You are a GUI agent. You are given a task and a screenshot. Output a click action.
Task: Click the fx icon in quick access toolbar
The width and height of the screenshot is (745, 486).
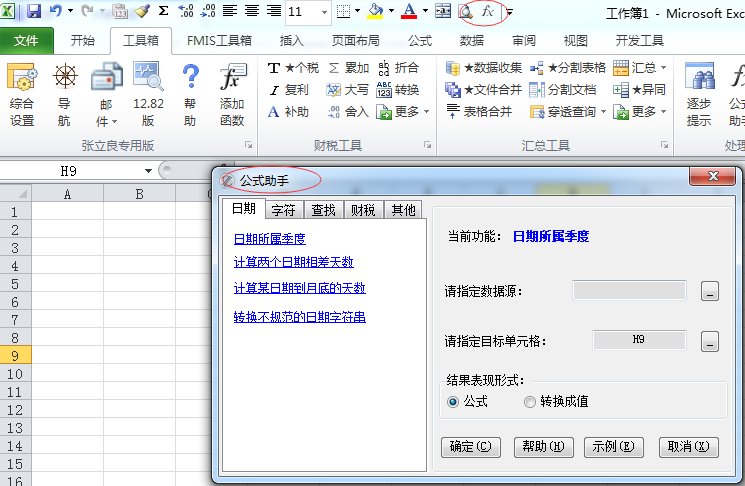[x=487, y=12]
